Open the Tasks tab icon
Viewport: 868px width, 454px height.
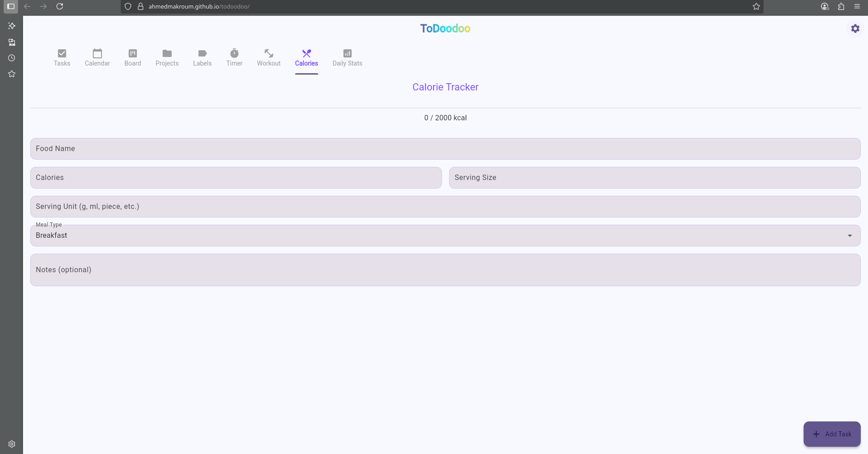pyautogui.click(x=62, y=53)
